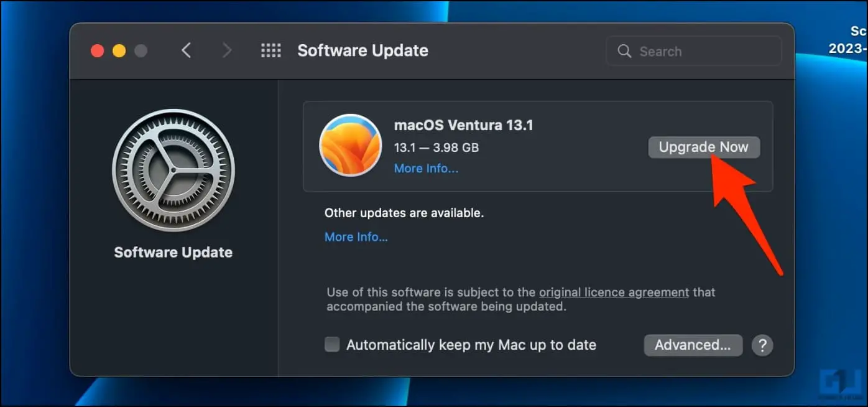
Task: Go forward with the right chevron
Action: 227,50
